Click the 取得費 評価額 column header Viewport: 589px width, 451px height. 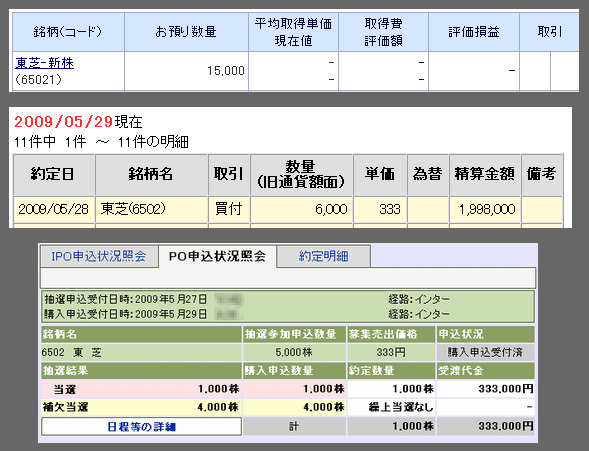pyautogui.click(x=384, y=32)
